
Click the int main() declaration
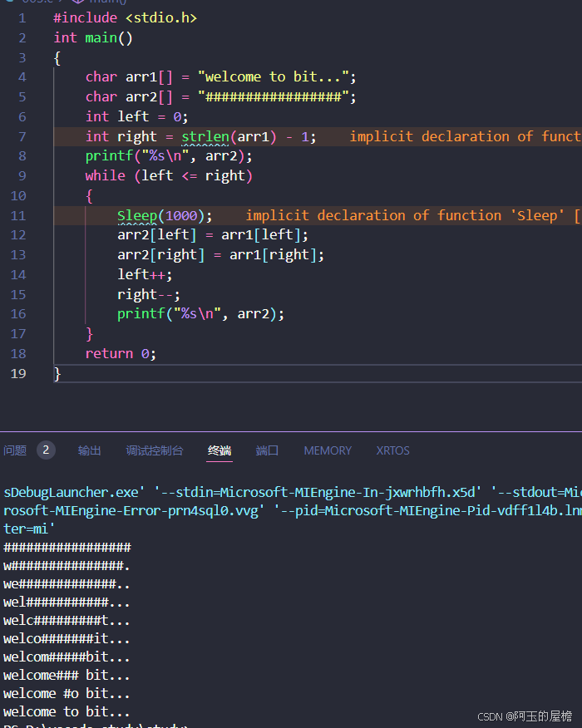pos(93,37)
